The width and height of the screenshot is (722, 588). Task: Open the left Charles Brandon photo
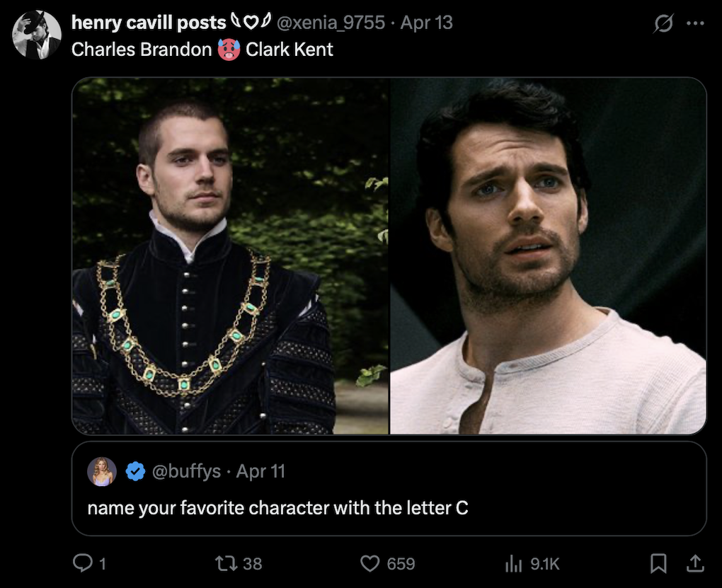click(x=230, y=255)
